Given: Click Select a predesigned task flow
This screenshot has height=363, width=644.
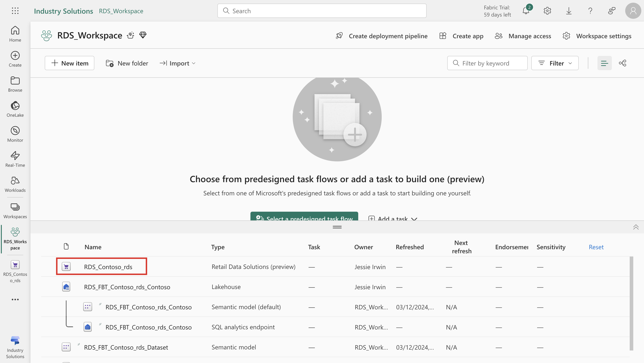Looking at the screenshot, I should coord(304,216).
